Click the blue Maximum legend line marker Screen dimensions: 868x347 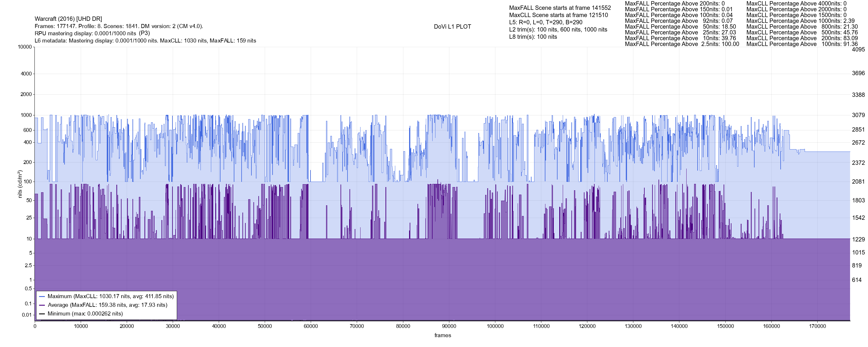tap(42, 296)
